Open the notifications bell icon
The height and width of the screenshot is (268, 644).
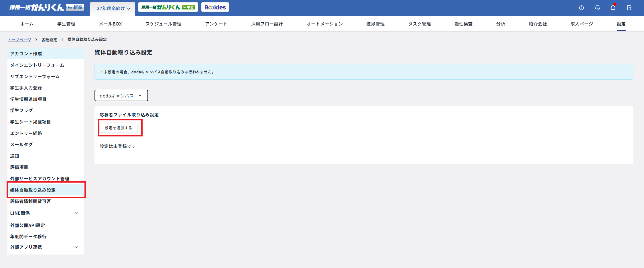coord(613,8)
